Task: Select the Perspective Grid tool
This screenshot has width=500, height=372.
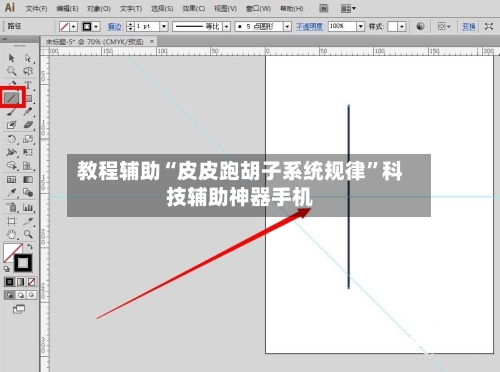Action: pos(28,166)
